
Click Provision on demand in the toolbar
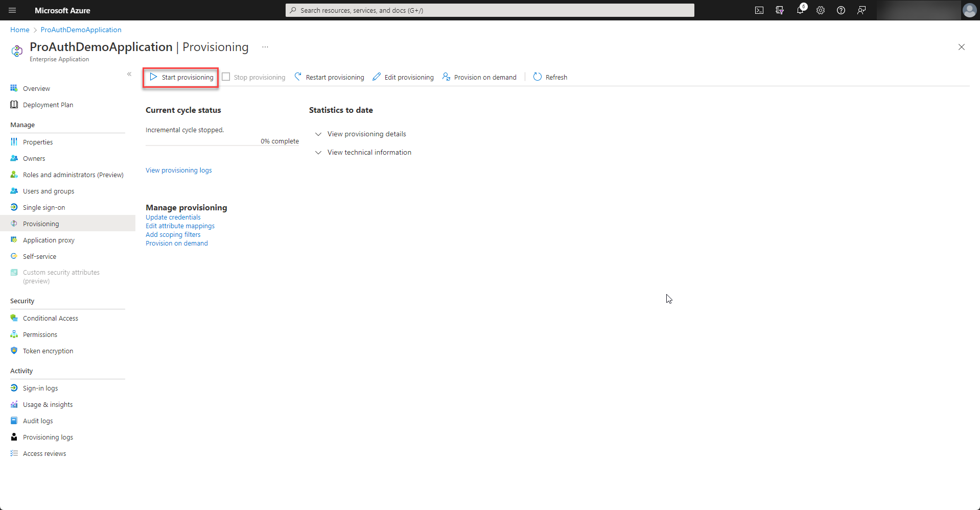coord(479,77)
